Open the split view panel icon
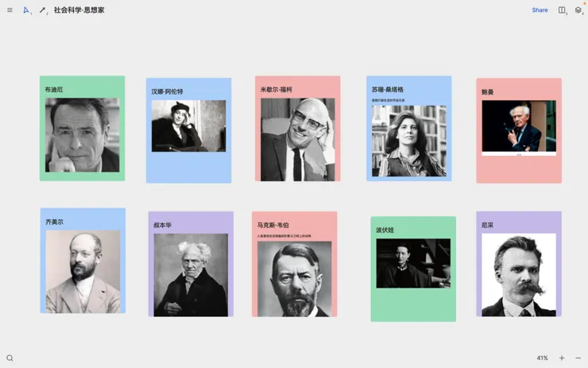The width and height of the screenshot is (588, 368). [561, 10]
